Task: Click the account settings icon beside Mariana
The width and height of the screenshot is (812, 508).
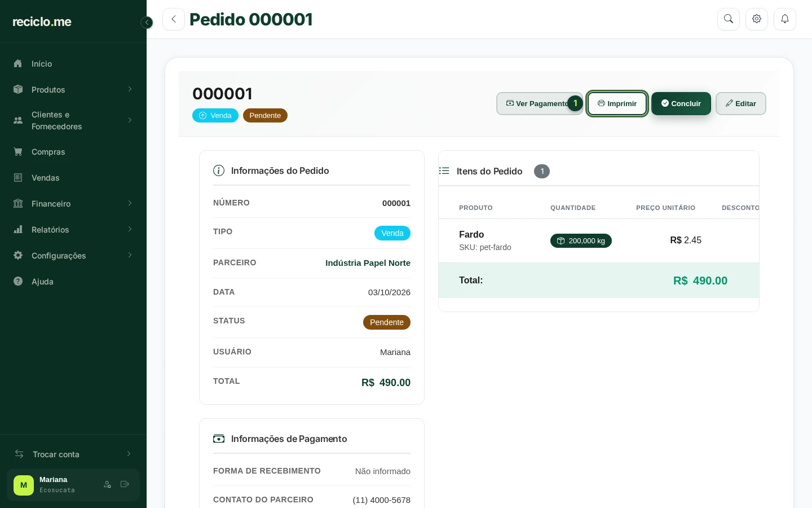Action: point(107,484)
